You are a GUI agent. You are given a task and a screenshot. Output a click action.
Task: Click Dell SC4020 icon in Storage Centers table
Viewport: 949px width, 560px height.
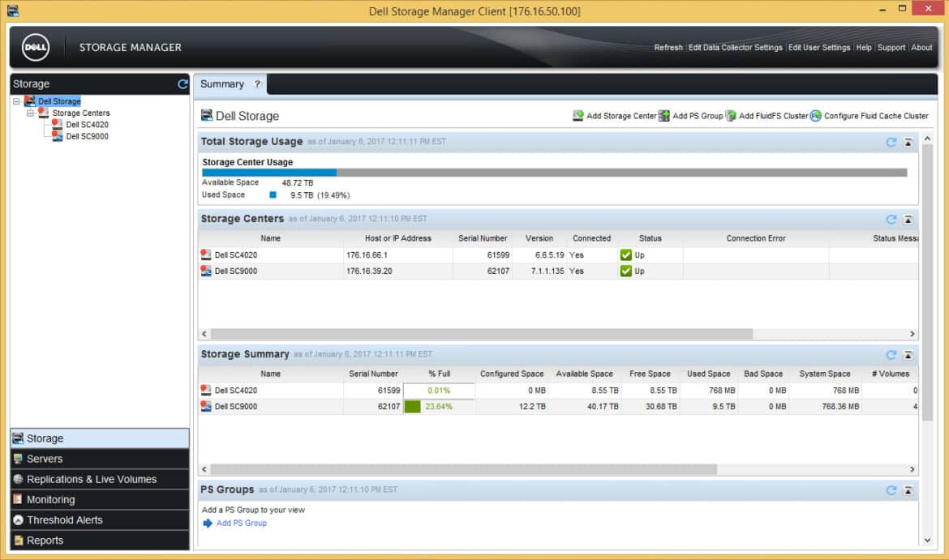pyautogui.click(x=206, y=254)
